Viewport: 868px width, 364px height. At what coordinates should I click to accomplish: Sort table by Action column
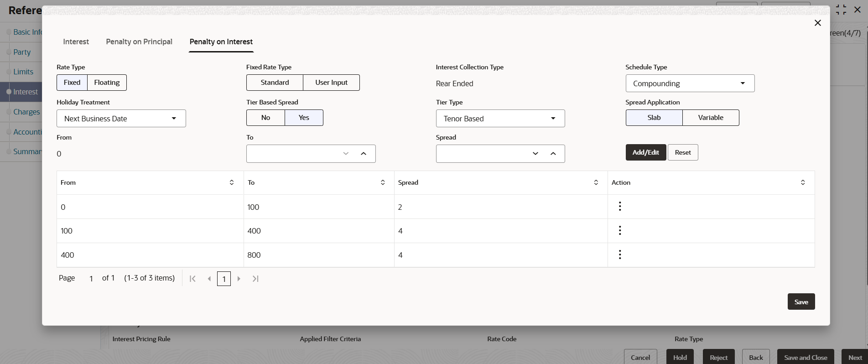tap(803, 182)
